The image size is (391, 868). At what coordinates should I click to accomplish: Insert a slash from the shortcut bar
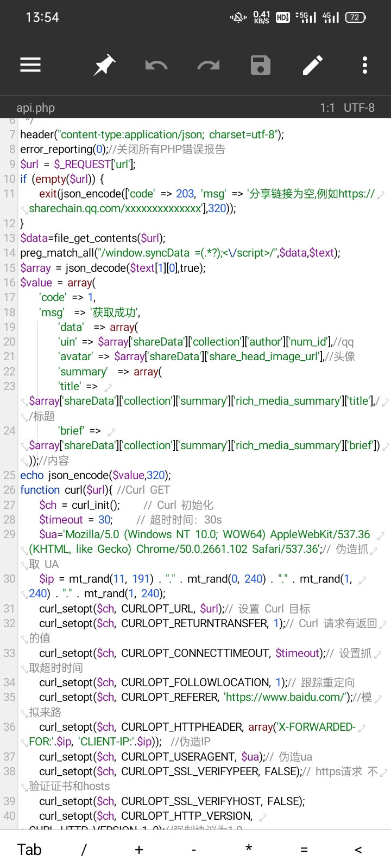(84, 850)
